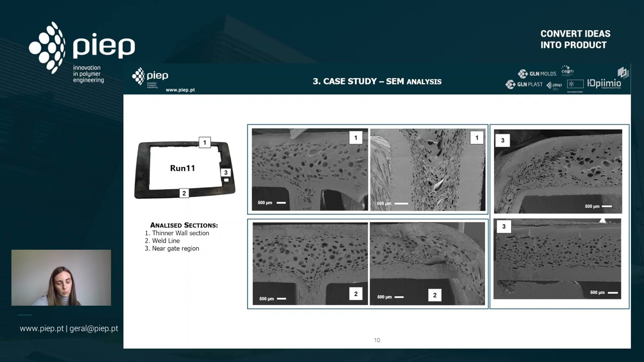
Task: Click the '3. Near gate region' list item
Action: tap(172, 248)
